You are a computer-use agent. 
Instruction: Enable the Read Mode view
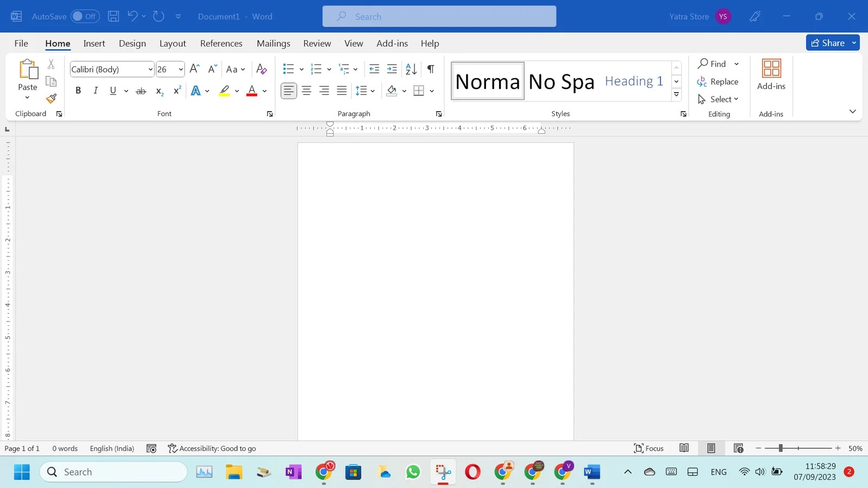(x=684, y=448)
